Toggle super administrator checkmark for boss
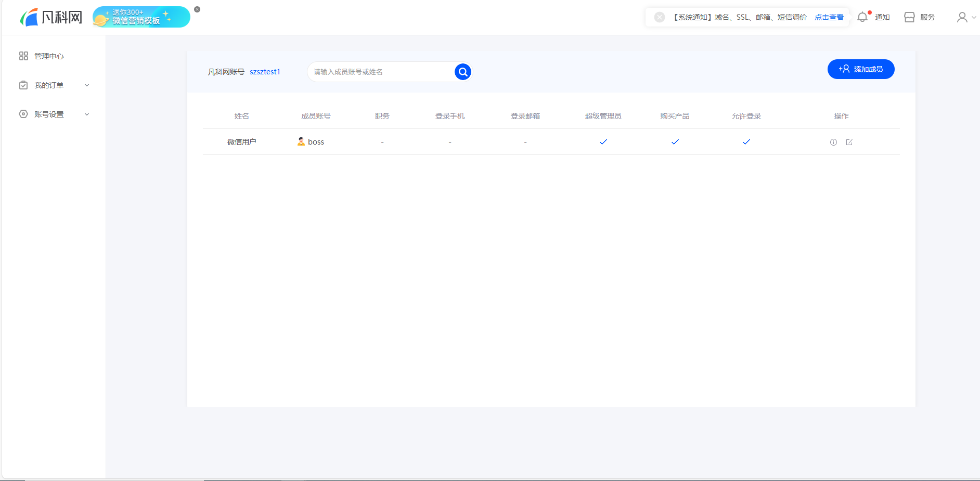Image resolution: width=980 pixels, height=481 pixels. [603, 142]
